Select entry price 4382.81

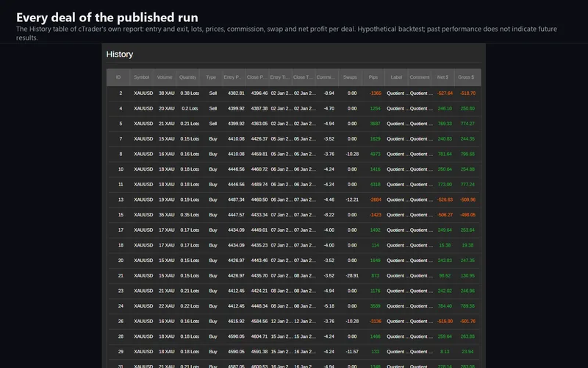236,93
